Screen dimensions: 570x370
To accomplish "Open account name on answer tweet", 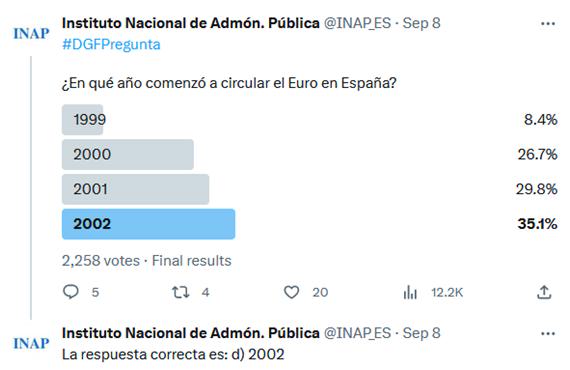I will click(191, 333).
